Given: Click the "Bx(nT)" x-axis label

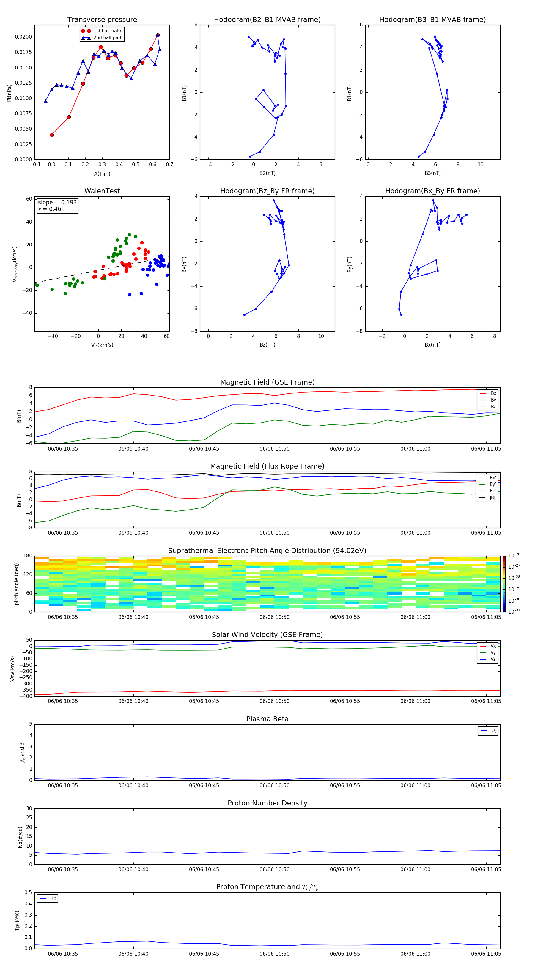Looking at the screenshot, I should (x=432, y=345).
